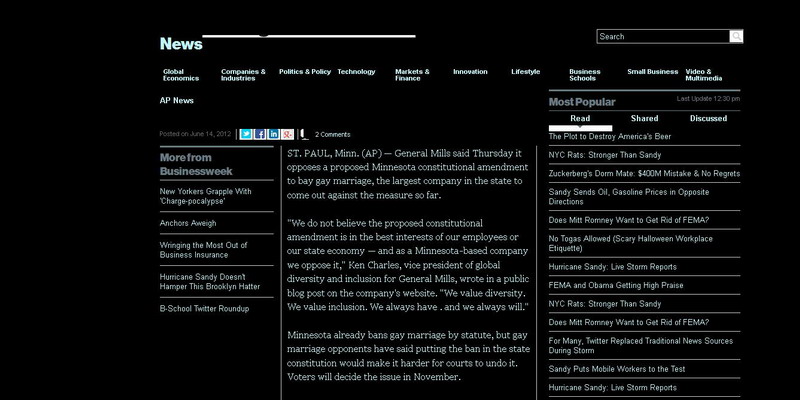The image size is (800, 400).
Task: Open Zuckerberg's Dorm Mate story
Action: [644, 173]
